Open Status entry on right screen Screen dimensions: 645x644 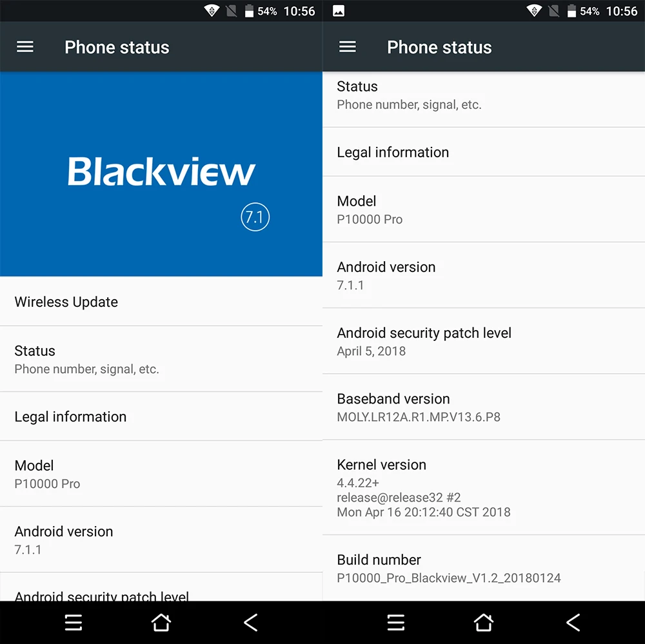[x=484, y=99]
